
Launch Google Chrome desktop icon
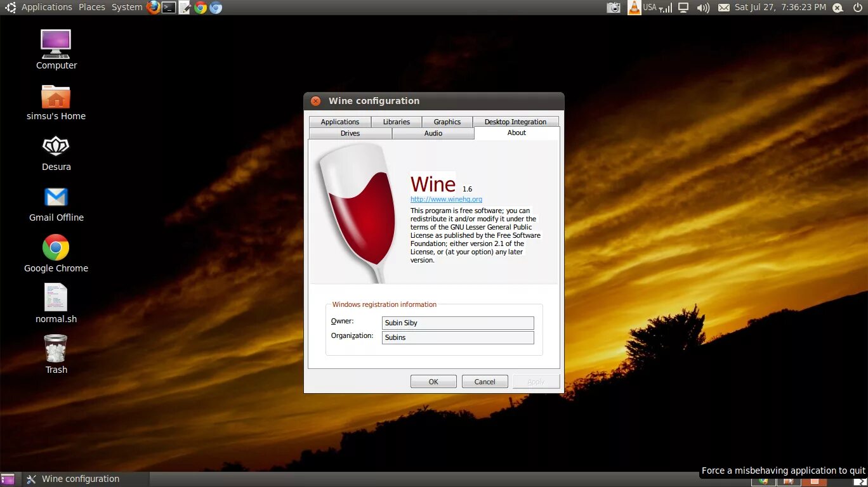coord(56,254)
